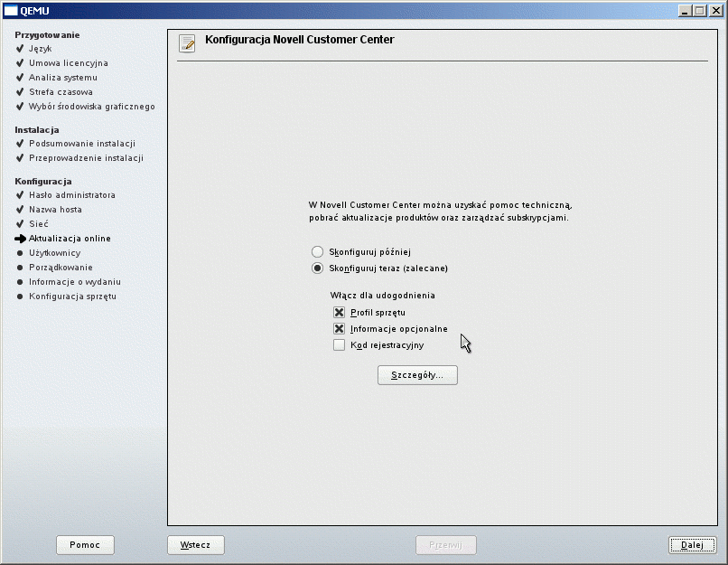Click the checkmark icon next to Sieć

point(20,224)
